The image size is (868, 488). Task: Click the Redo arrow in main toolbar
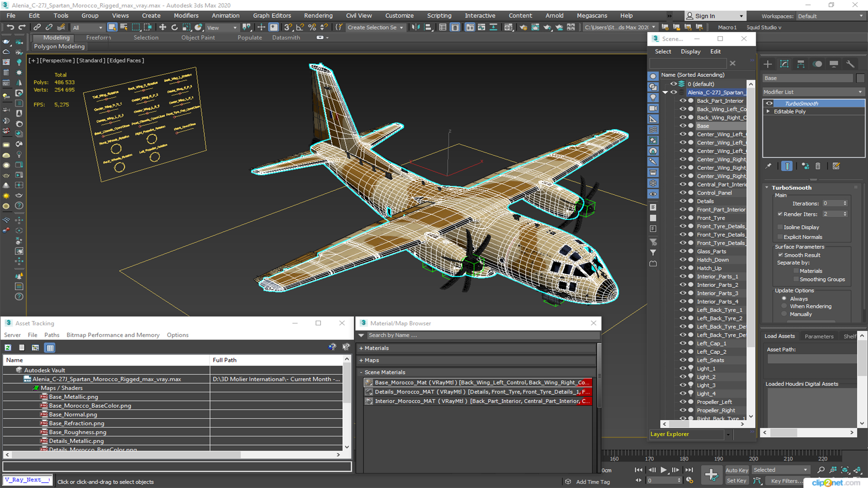click(x=21, y=27)
